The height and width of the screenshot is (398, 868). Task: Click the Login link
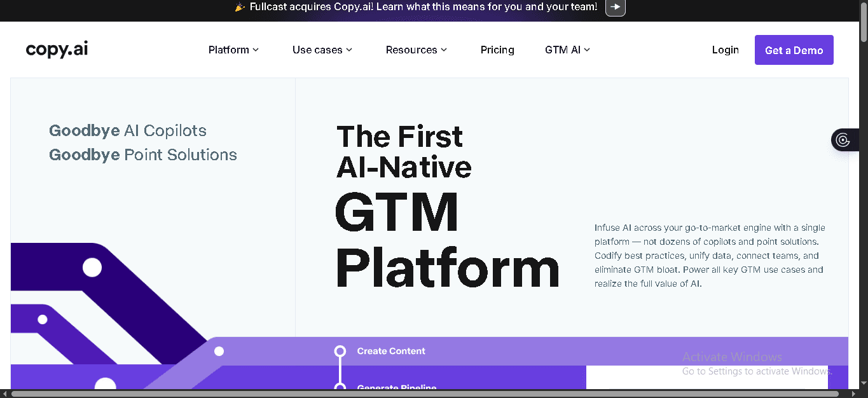pos(725,50)
